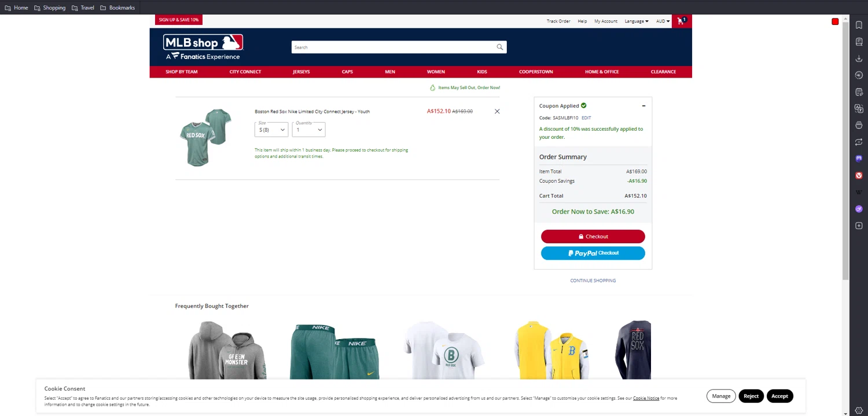The width and height of the screenshot is (868, 416).
Task: Open the Travel bookmarks folder
Action: click(x=83, y=8)
